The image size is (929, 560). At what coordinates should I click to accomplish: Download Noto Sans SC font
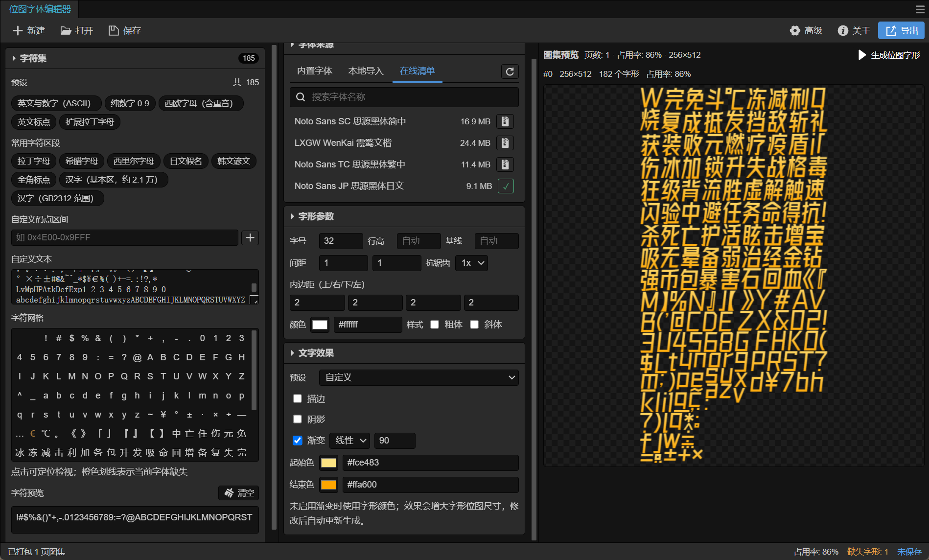(505, 121)
